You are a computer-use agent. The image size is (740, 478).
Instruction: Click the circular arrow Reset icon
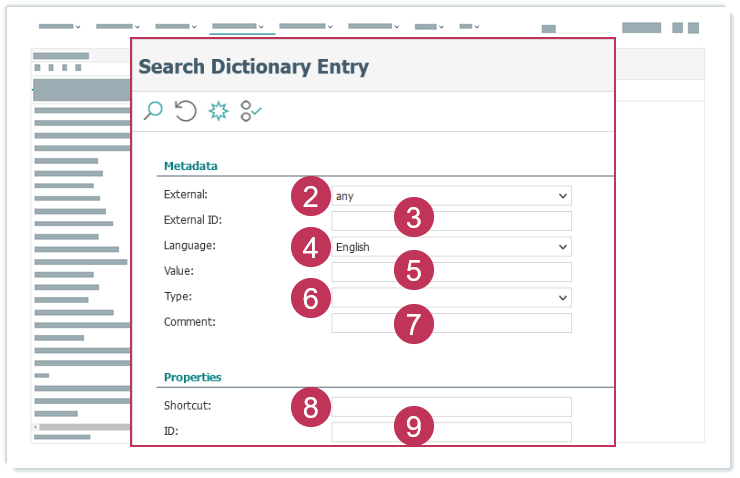185,111
